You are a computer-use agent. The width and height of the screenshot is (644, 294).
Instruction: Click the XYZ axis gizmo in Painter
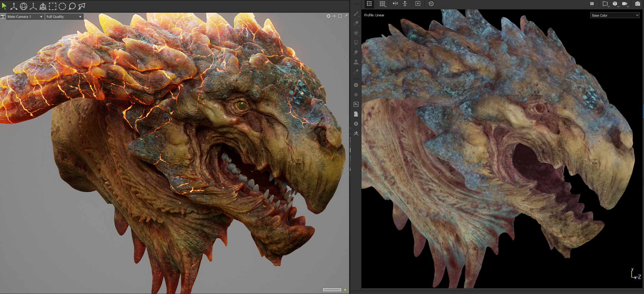(636, 274)
